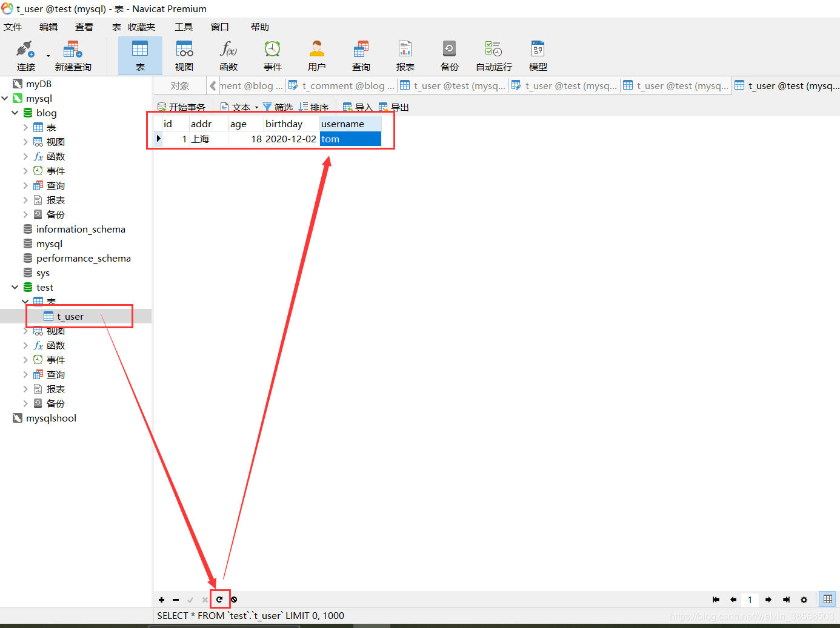The image size is (840, 628).
Task: Expand 备份 under test database
Action: click(25, 403)
